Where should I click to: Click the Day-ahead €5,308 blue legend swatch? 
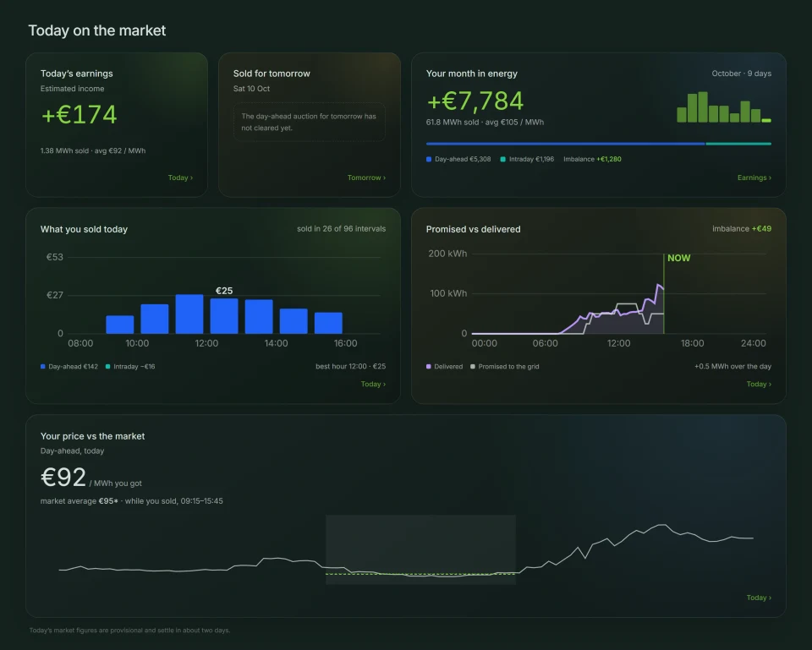coord(429,160)
